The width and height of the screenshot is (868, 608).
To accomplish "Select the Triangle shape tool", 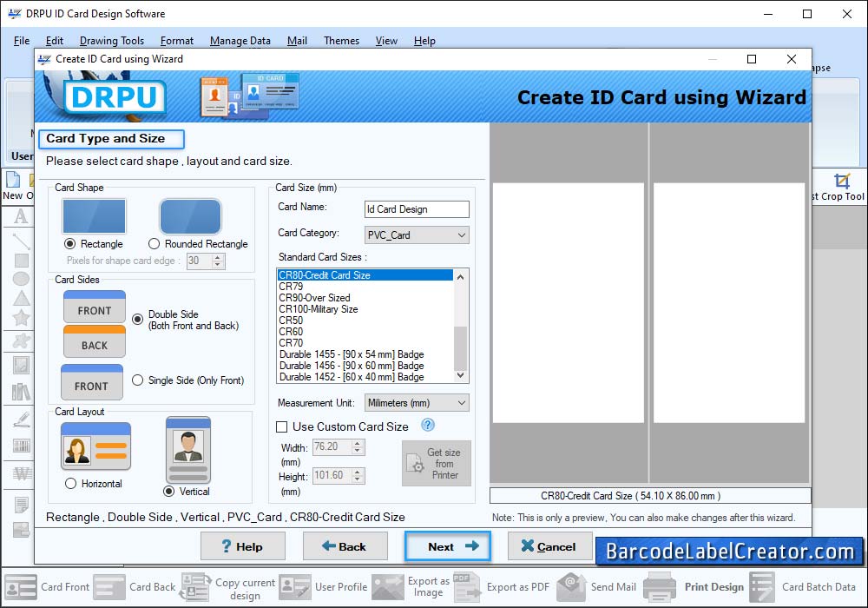I will tap(21, 298).
